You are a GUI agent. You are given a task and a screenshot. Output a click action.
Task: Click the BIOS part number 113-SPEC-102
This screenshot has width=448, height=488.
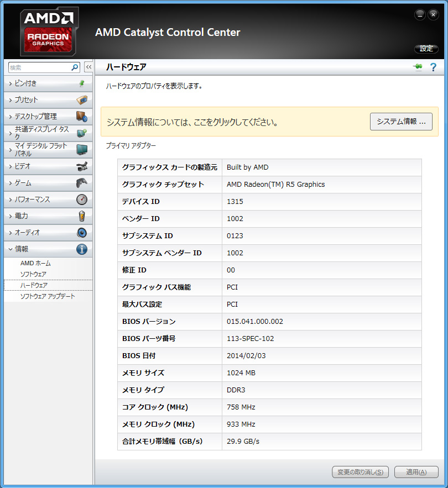[250, 339]
